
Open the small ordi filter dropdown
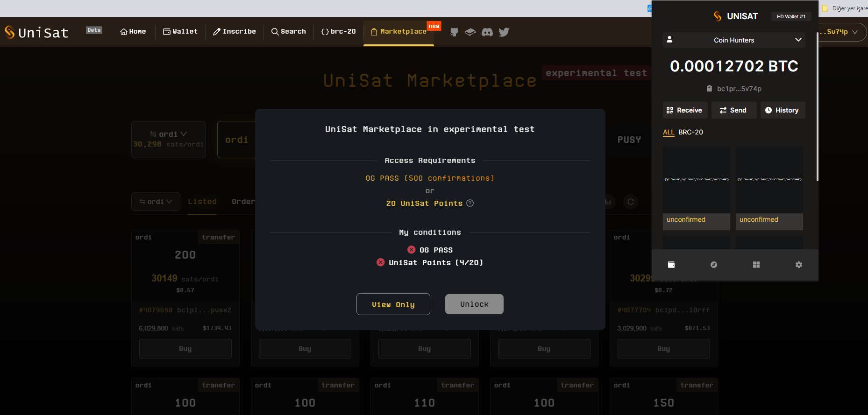pyautogui.click(x=156, y=202)
